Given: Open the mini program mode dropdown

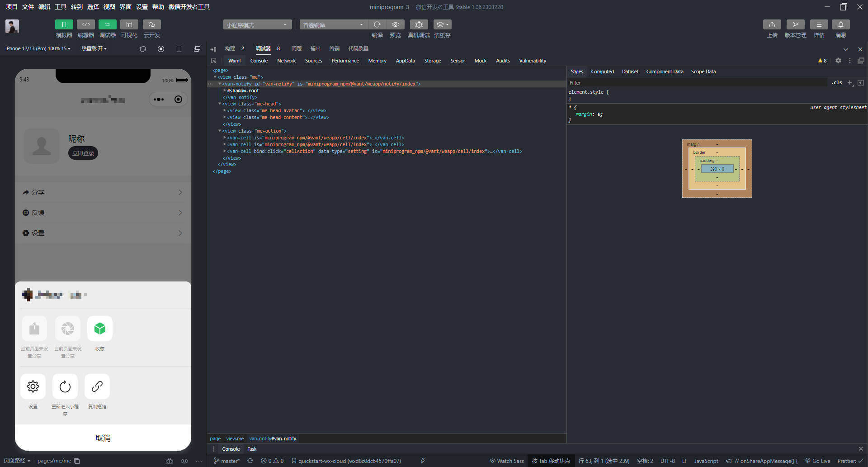Looking at the screenshot, I should 257,24.
